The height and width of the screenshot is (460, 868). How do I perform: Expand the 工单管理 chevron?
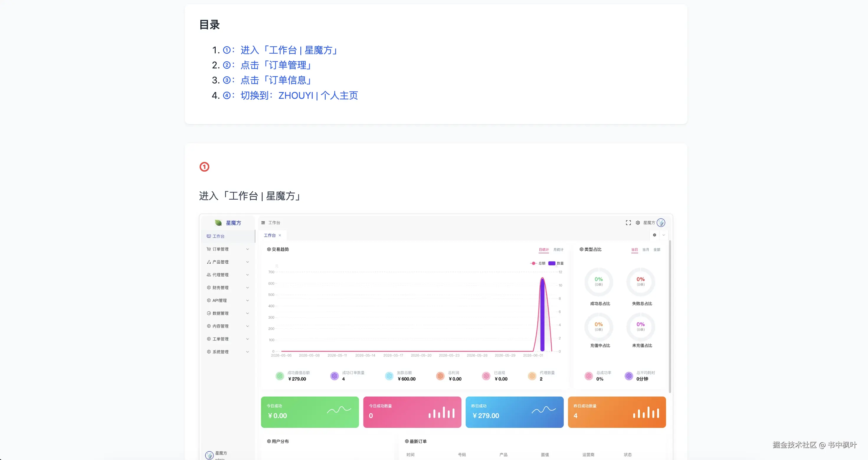248,339
